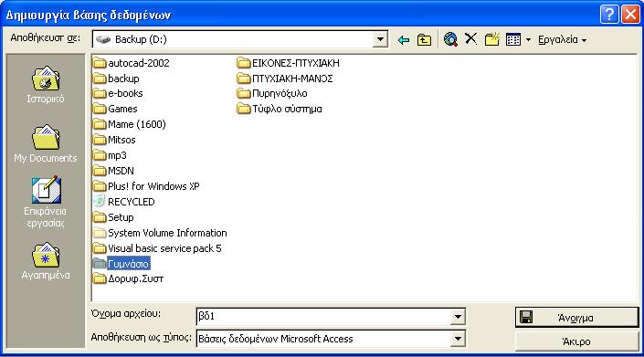Change the file view mode icon
Screen dimensions: 644x357
pos(513,40)
